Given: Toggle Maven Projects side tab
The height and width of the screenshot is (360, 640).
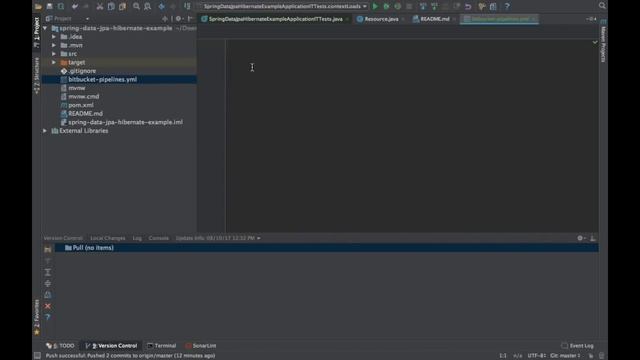Looking at the screenshot, I should pos(603,41).
